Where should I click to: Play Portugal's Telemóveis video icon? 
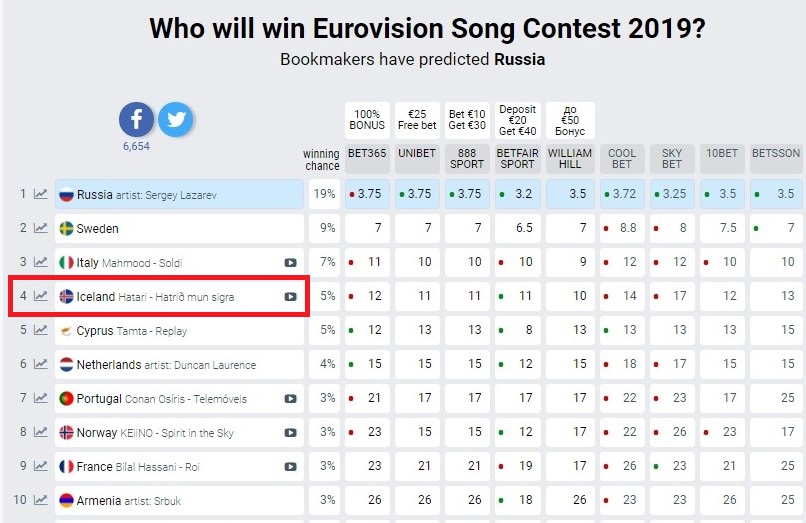(x=290, y=399)
